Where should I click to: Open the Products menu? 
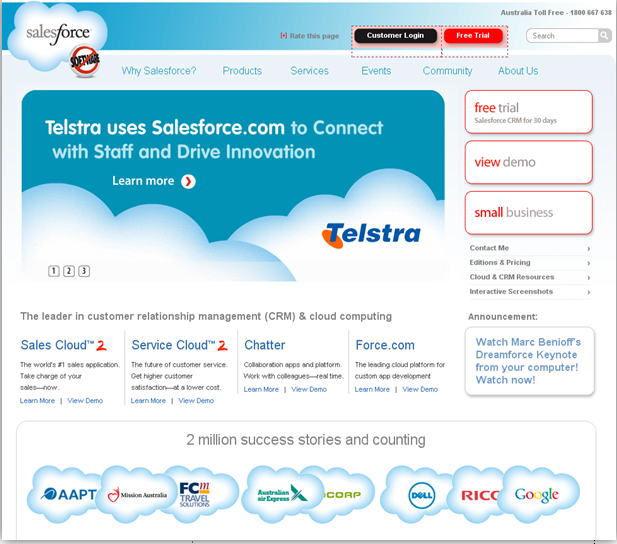242,71
